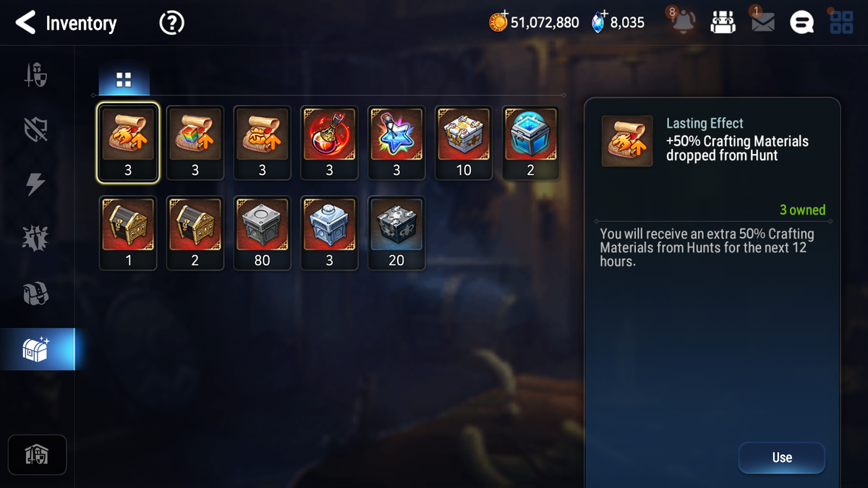Use the Lasting Effect item
868x488 pixels.
782,458
